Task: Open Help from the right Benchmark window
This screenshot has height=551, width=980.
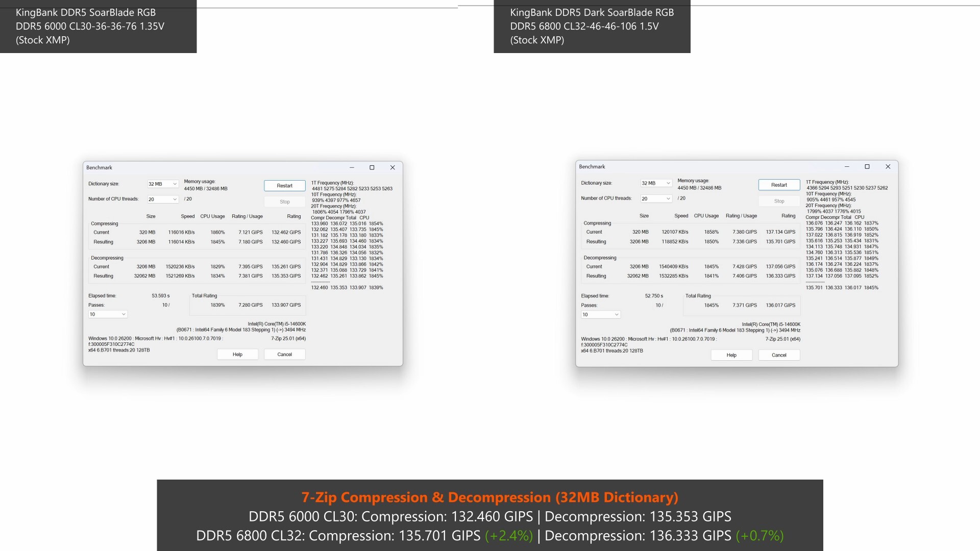Action: coord(731,355)
